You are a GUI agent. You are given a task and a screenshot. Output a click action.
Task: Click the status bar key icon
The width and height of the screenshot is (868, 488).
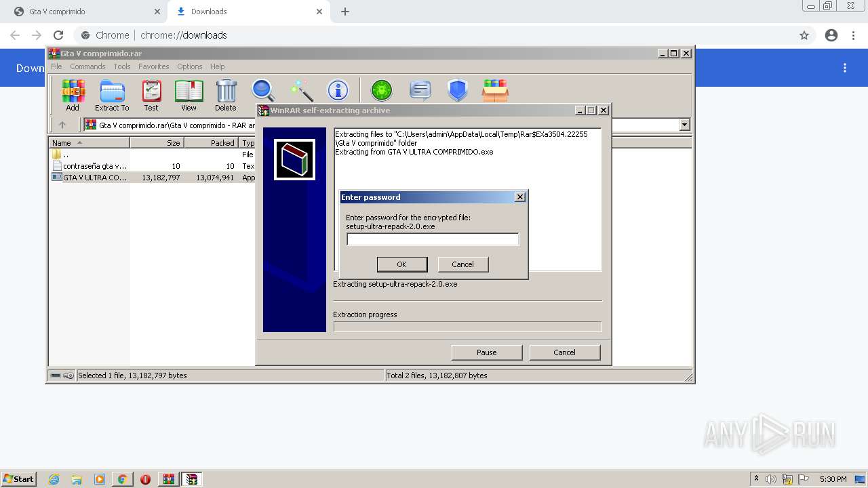click(x=68, y=375)
